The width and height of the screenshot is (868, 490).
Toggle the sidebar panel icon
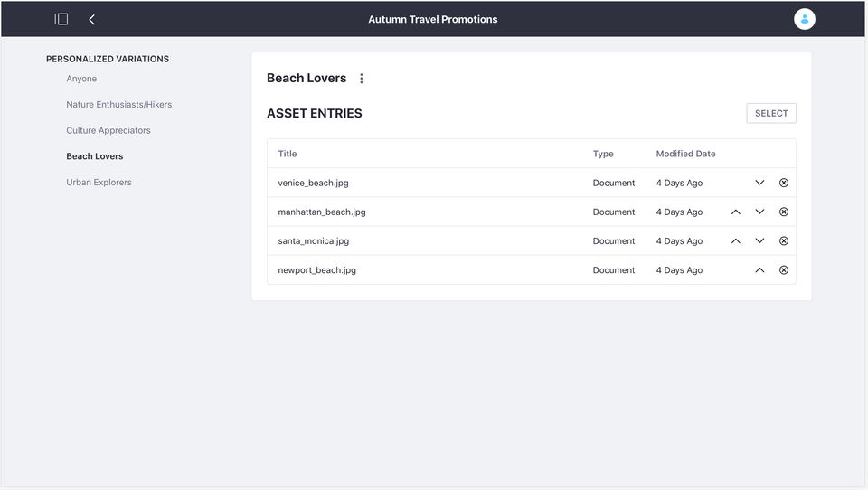pyautogui.click(x=61, y=19)
